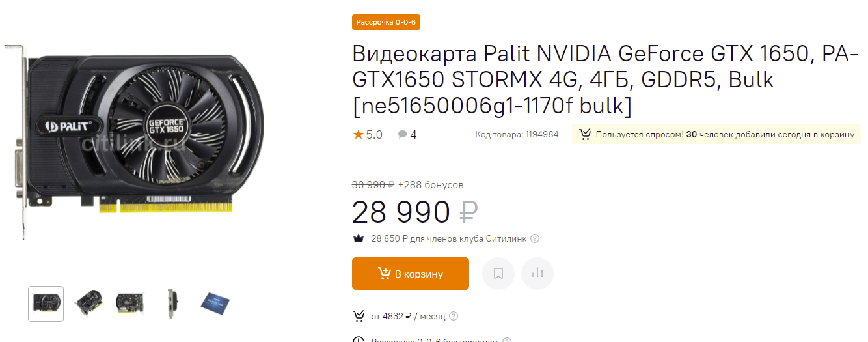Image resolution: width=868 pixels, height=342 pixels.
Task: Open comparison via bar chart icon
Action: (x=537, y=274)
